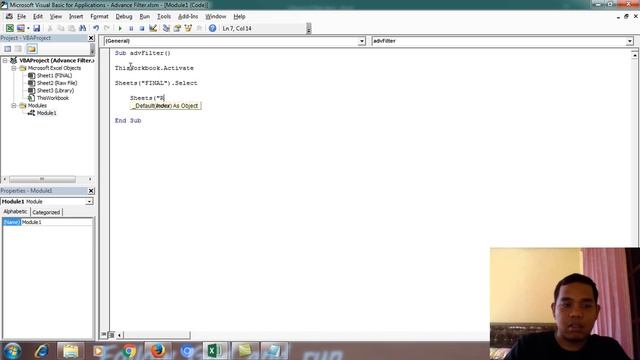This screenshot has width=640, height=360.
Task: Open Google Chrome from taskbar
Action: click(129, 351)
